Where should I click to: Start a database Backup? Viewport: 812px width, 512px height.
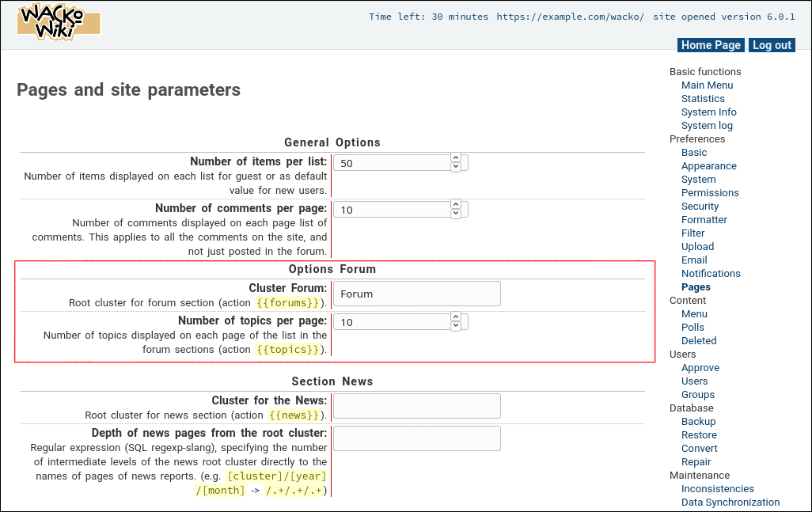click(x=698, y=421)
